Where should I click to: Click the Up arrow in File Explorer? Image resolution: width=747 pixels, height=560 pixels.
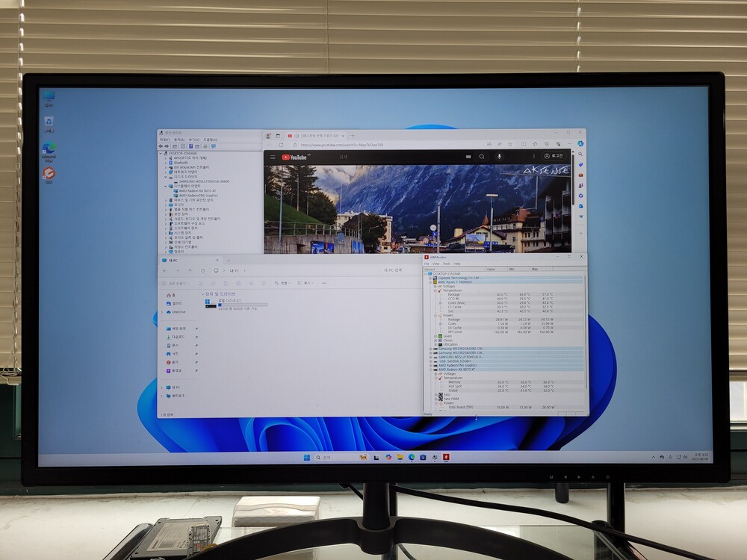[x=190, y=270]
